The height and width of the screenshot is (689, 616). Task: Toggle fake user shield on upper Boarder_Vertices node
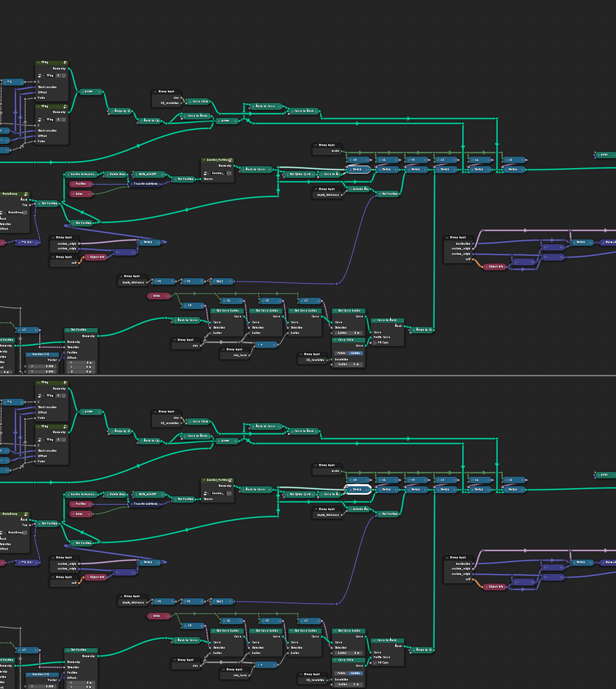pyautogui.click(x=229, y=173)
